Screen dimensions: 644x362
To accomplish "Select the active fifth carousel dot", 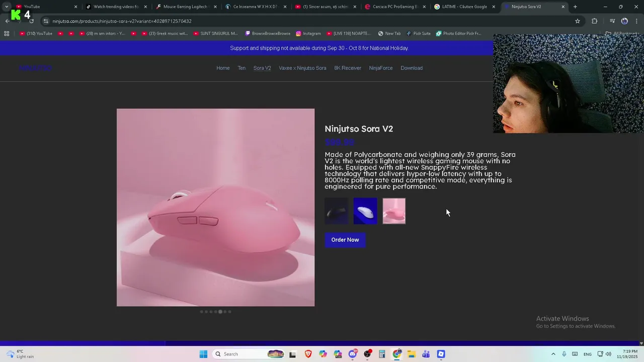I will [220, 312].
